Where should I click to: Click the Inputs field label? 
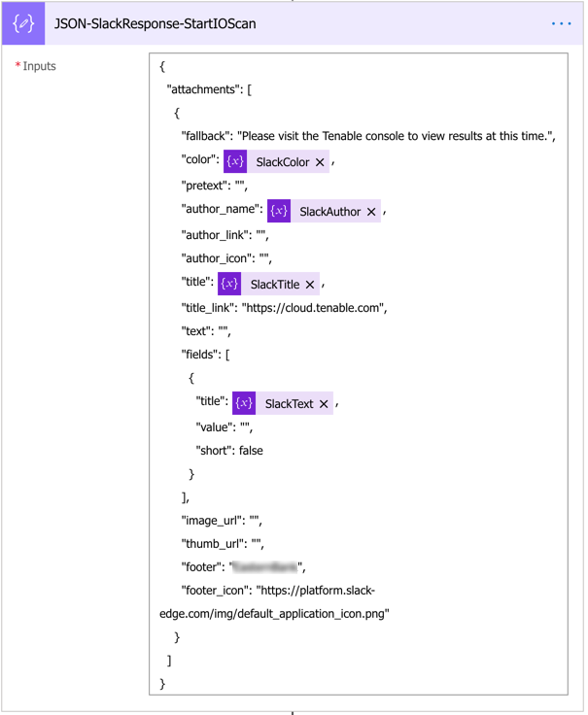pyautogui.click(x=39, y=66)
